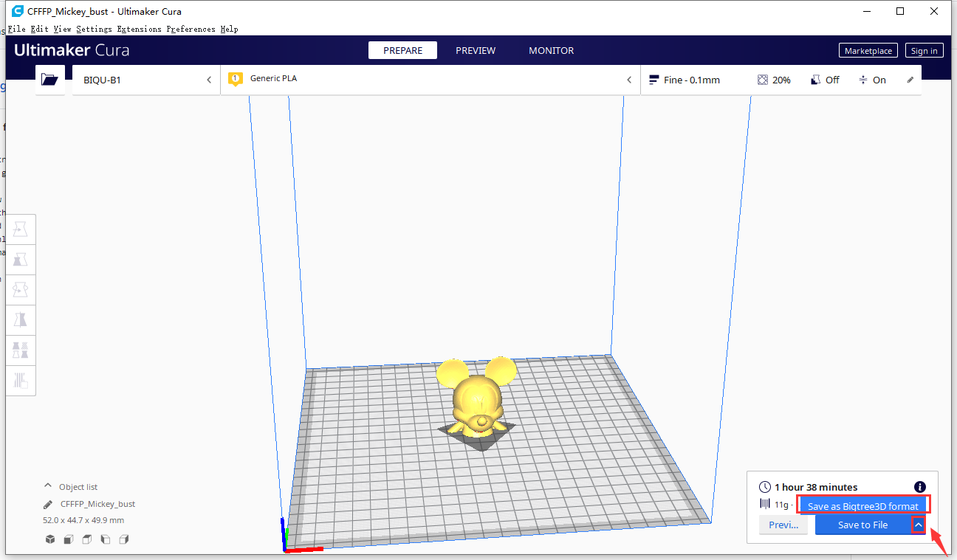Expand the save options chevron beside Save to File
Viewport: 957px width, 560px height.
coord(919,525)
